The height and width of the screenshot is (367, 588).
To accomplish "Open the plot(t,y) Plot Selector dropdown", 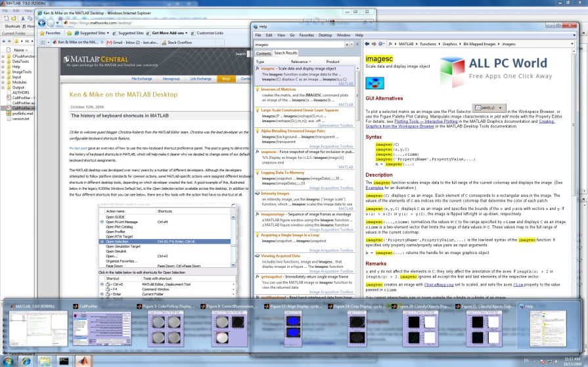I will click(500, 108).
